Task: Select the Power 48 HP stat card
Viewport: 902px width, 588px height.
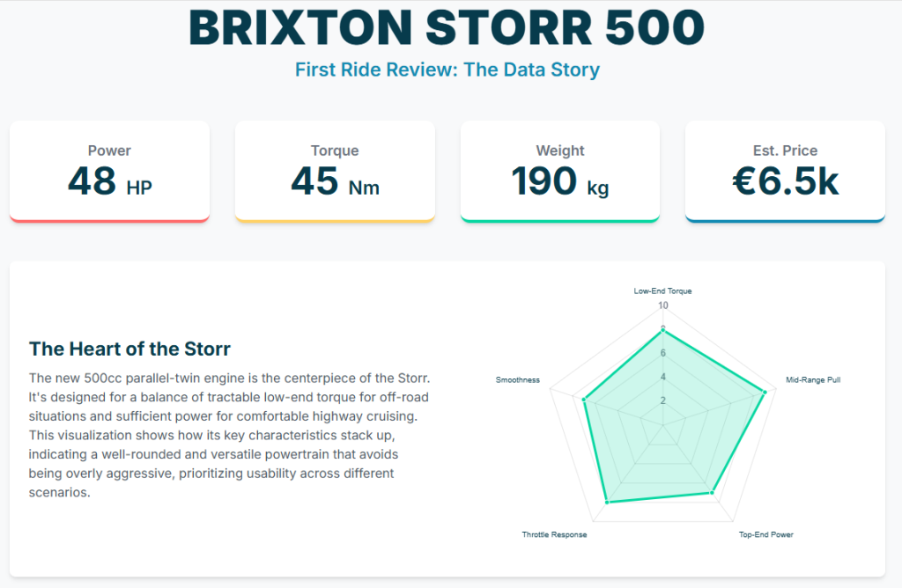Action: (x=109, y=171)
